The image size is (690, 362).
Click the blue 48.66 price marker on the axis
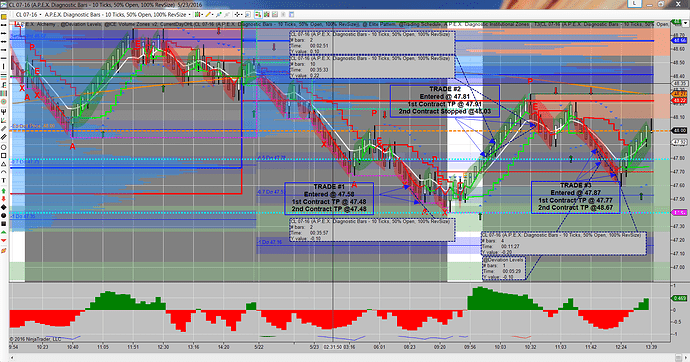[679, 40]
